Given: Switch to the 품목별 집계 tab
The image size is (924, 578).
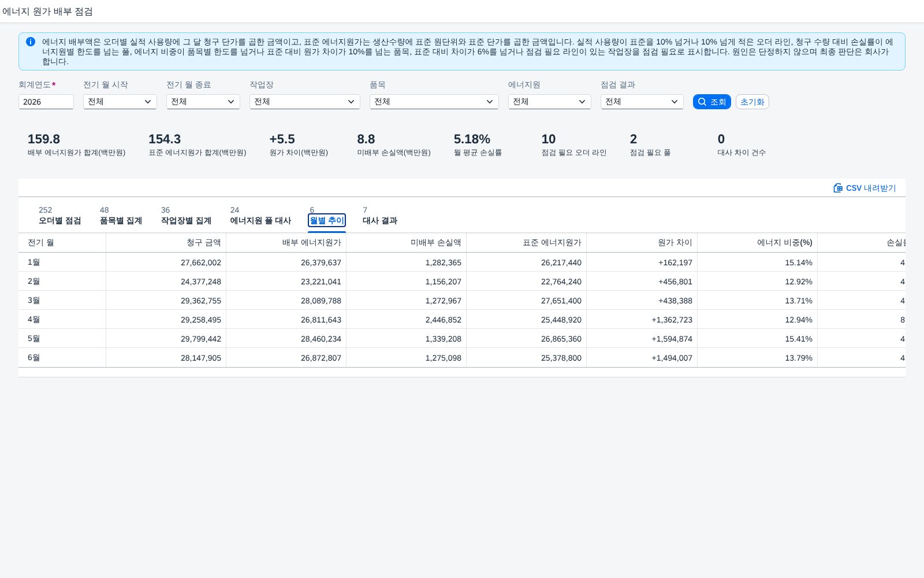Looking at the screenshot, I should [x=121, y=216].
